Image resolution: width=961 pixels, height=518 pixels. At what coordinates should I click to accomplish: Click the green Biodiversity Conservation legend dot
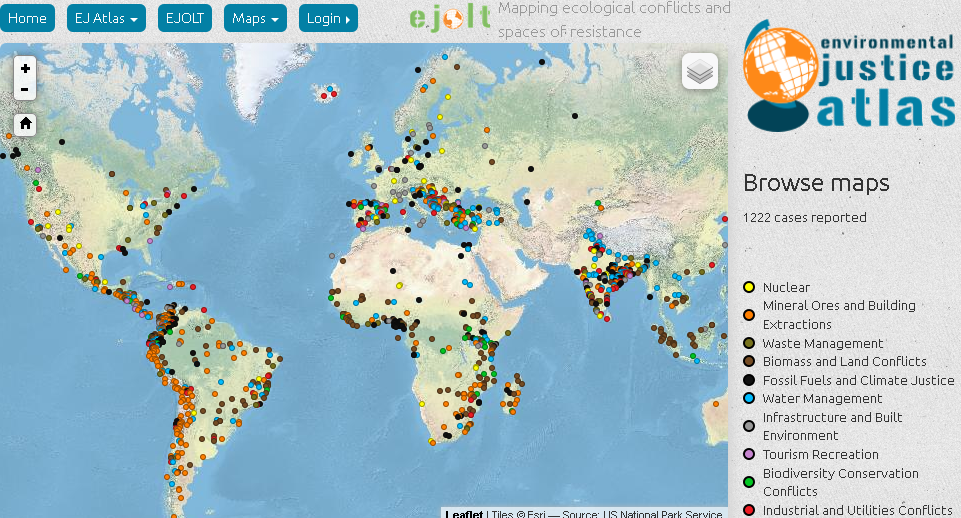(x=749, y=482)
